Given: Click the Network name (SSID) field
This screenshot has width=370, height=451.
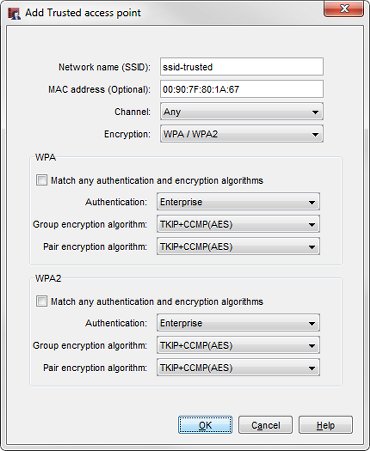Looking at the screenshot, I should pyautogui.click(x=242, y=67).
